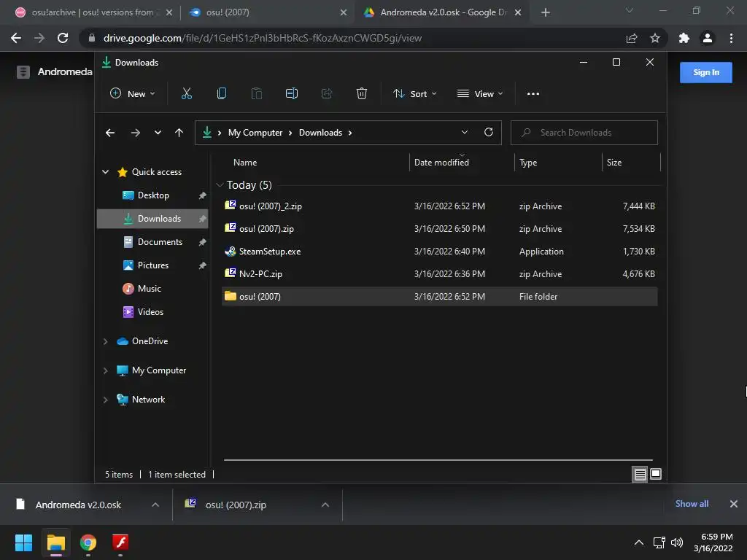Refresh the Downloads folder view
Image resolution: width=747 pixels, height=560 pixels.
point(488,133)
